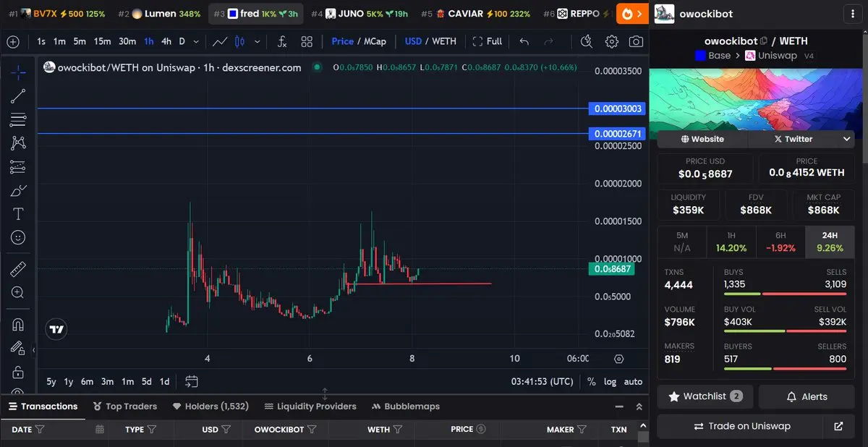Toggle magnet mode for drawings

(x=18, y=325)
